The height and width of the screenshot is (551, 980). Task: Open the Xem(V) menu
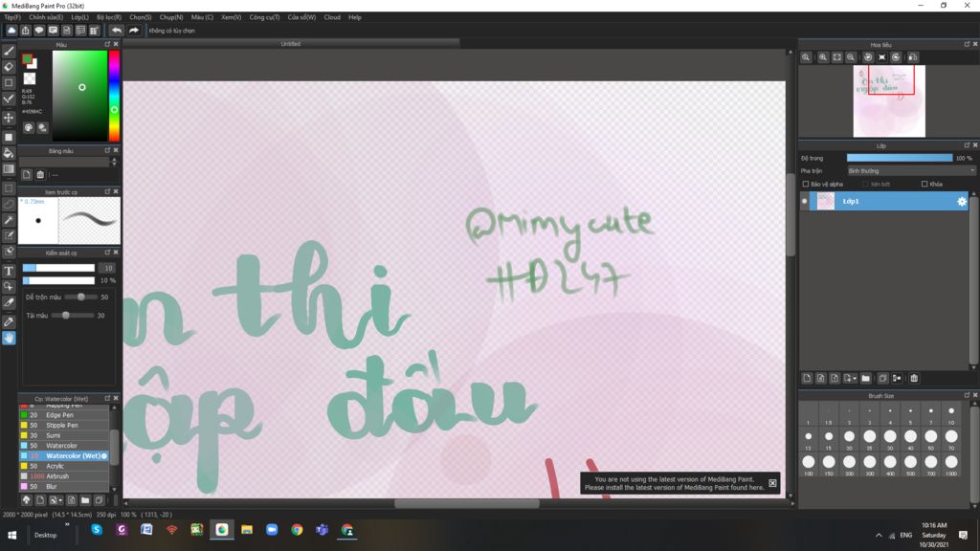(232, 17)
